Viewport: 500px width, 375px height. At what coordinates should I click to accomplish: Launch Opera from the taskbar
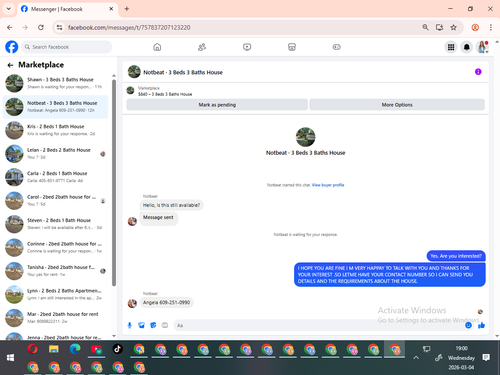tap(32, 349)
